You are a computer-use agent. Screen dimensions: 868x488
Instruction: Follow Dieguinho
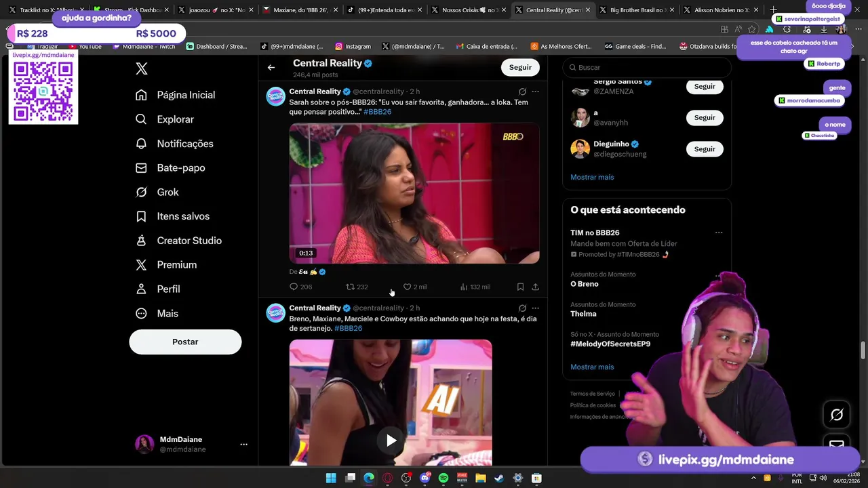point(705,149)
